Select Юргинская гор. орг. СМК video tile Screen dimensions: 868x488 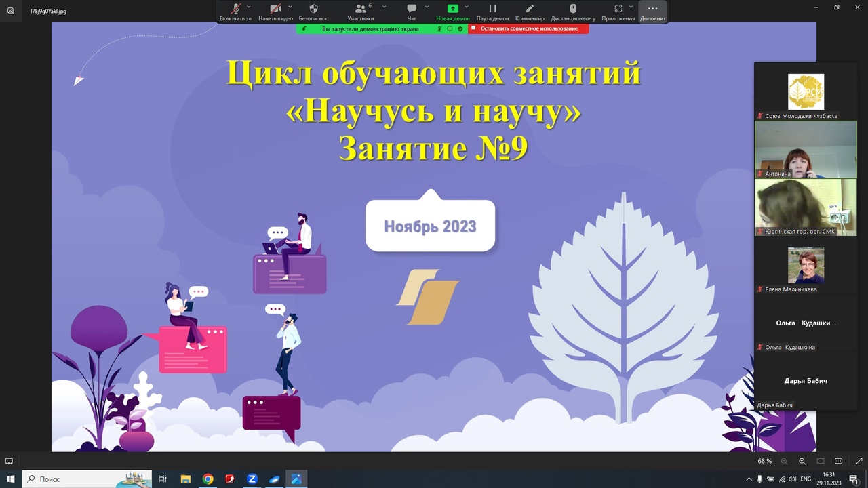806,207
